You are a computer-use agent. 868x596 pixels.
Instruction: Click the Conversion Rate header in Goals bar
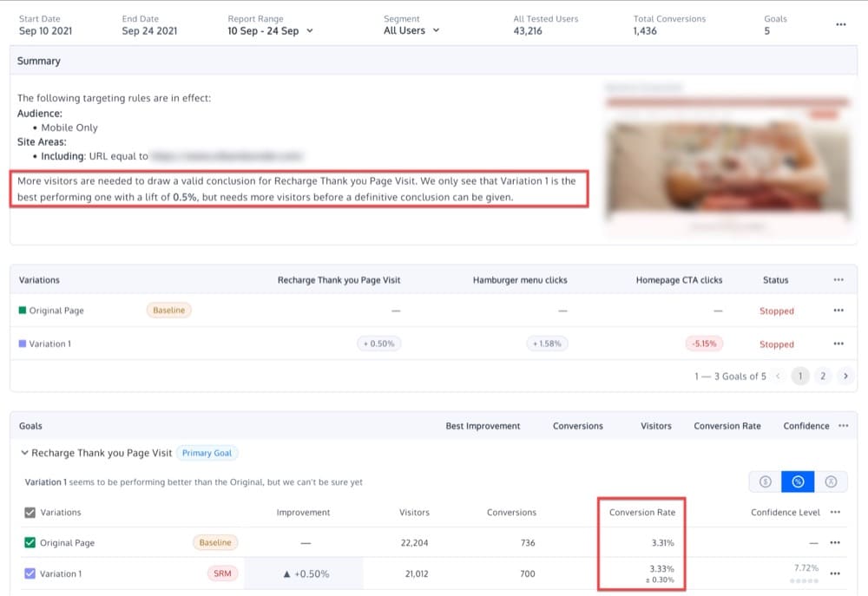(727, 426)
